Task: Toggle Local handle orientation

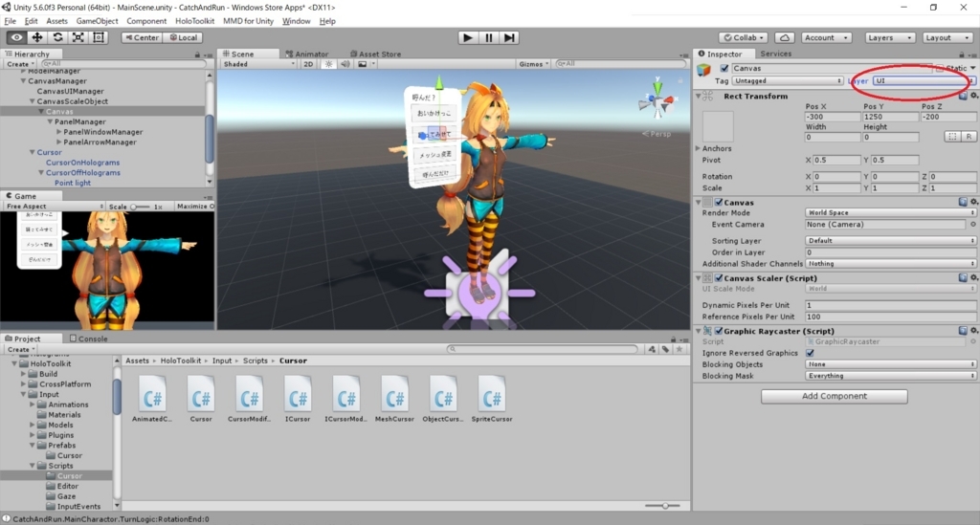Action: (183, 37)
